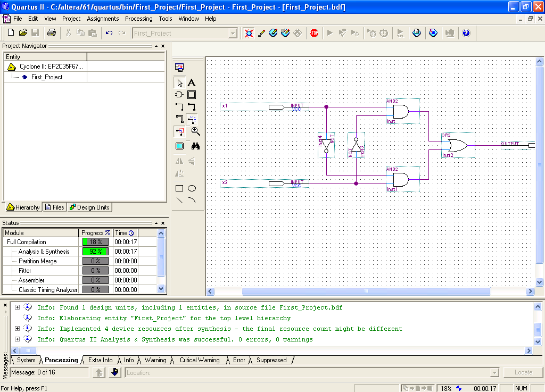This screenshot has height=392, width=545.
Task: Toggle the partial line selection tool
Action: click(x=179, y=131)
